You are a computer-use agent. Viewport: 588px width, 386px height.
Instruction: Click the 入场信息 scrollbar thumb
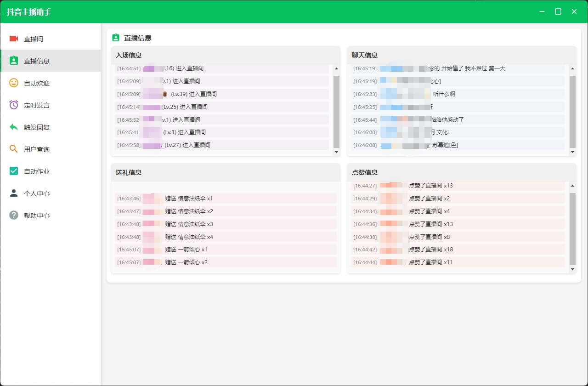point(336,111)
